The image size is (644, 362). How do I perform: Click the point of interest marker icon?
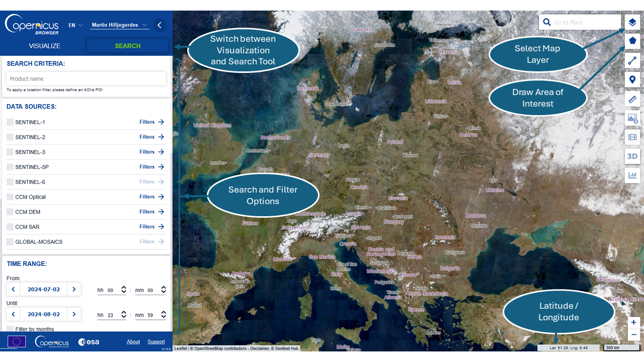tap(632, 79)
